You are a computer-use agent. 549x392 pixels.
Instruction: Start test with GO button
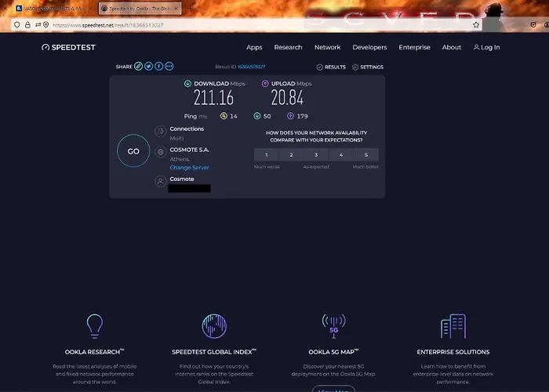coord(133,151)
